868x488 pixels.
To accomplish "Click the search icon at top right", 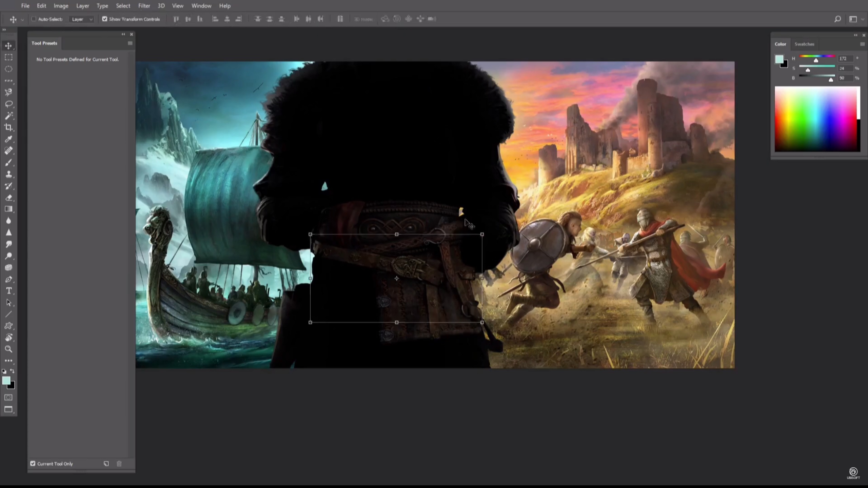I will [x=837, y=19].
